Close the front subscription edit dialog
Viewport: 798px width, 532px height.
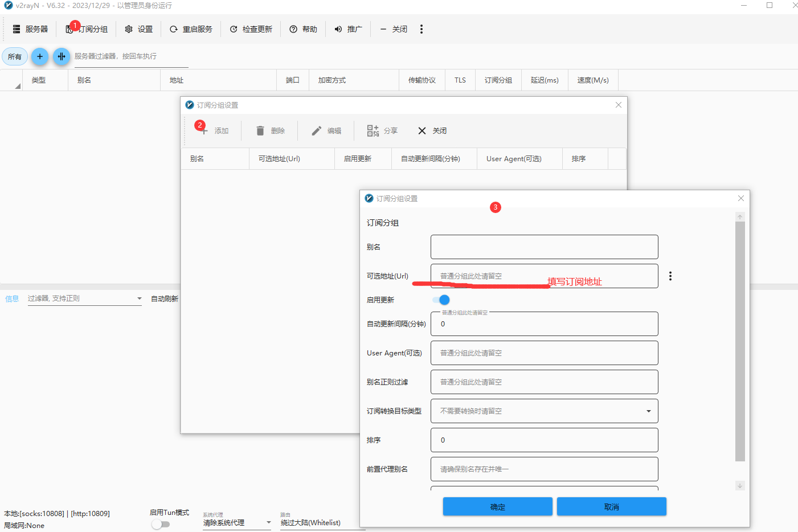(x=741, y=198)
